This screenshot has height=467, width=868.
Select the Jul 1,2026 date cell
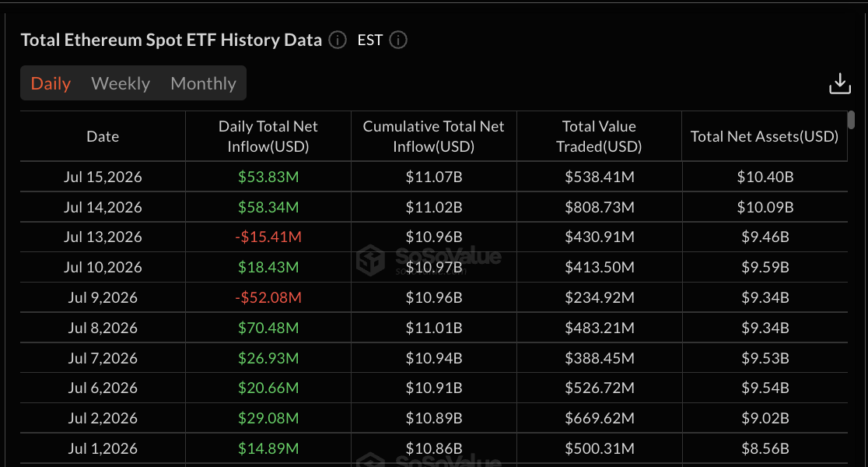click(103, 448)
